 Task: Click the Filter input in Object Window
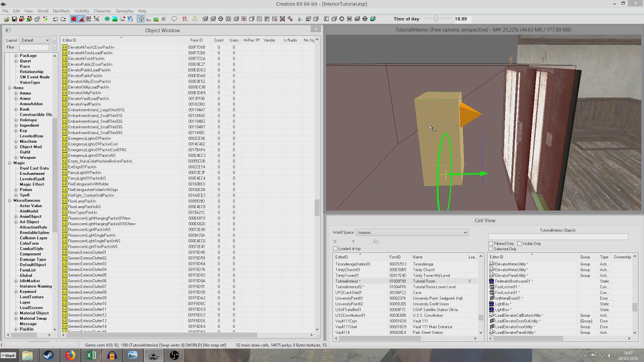34,47
